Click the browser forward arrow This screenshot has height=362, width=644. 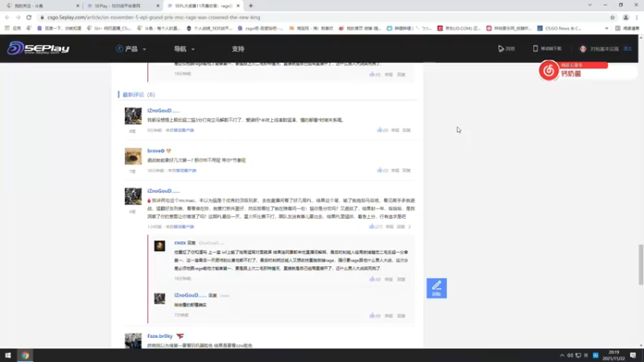18,17
